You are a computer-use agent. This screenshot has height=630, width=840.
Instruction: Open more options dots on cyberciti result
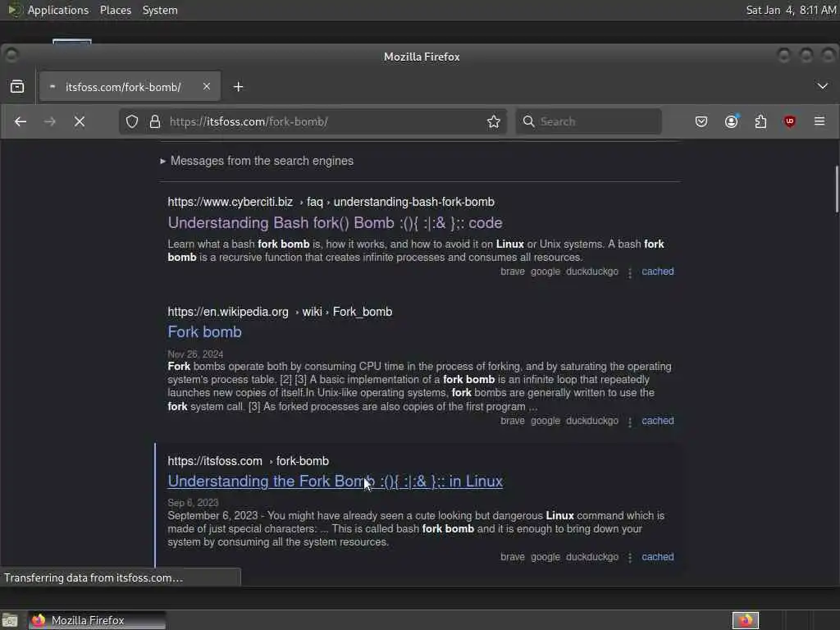coord(630,272)
